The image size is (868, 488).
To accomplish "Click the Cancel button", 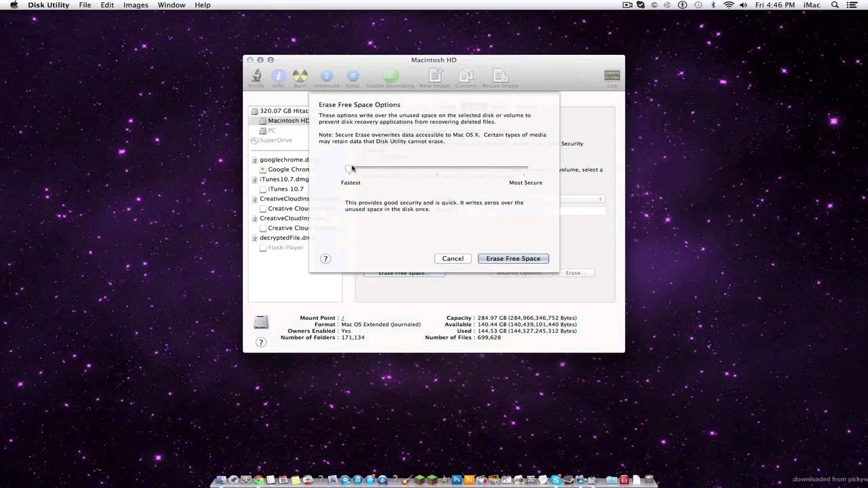I will point(453,258).
